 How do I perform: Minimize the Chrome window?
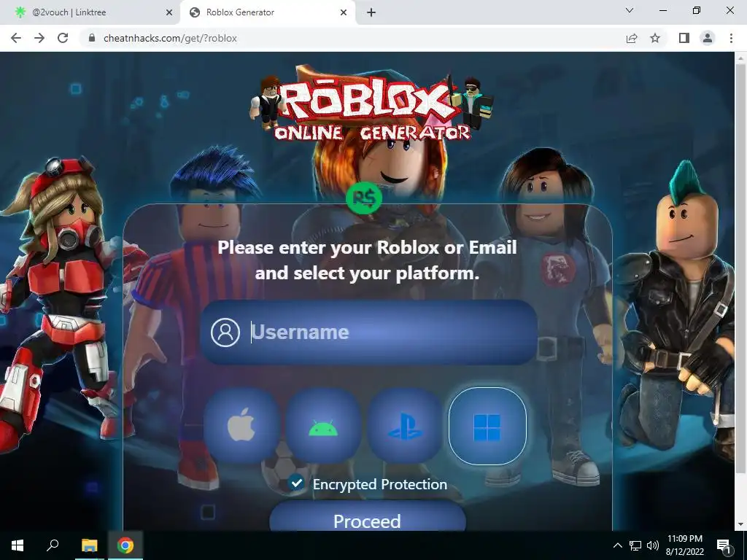[662, 10]
